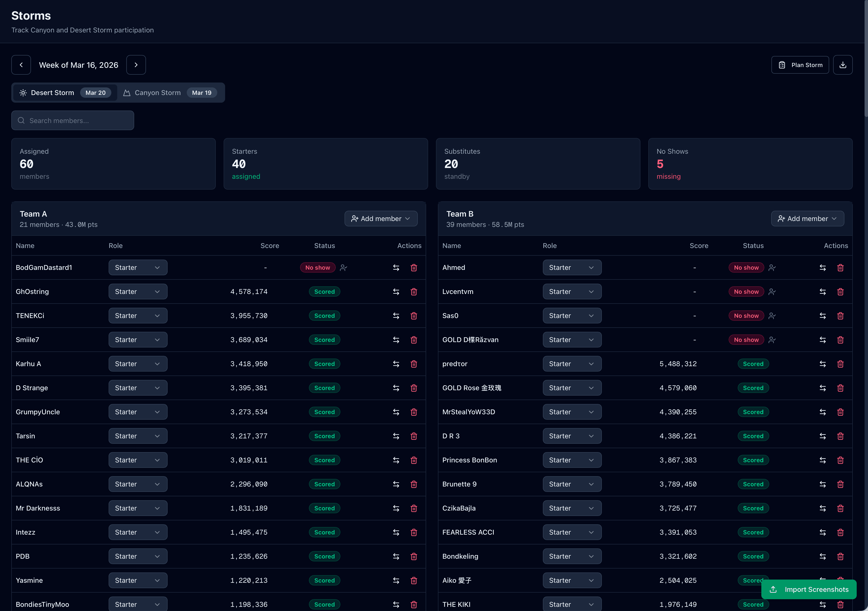Click the download export icon beside Plan Storm
Screen dimensions: 868x611
pos(843,65)
